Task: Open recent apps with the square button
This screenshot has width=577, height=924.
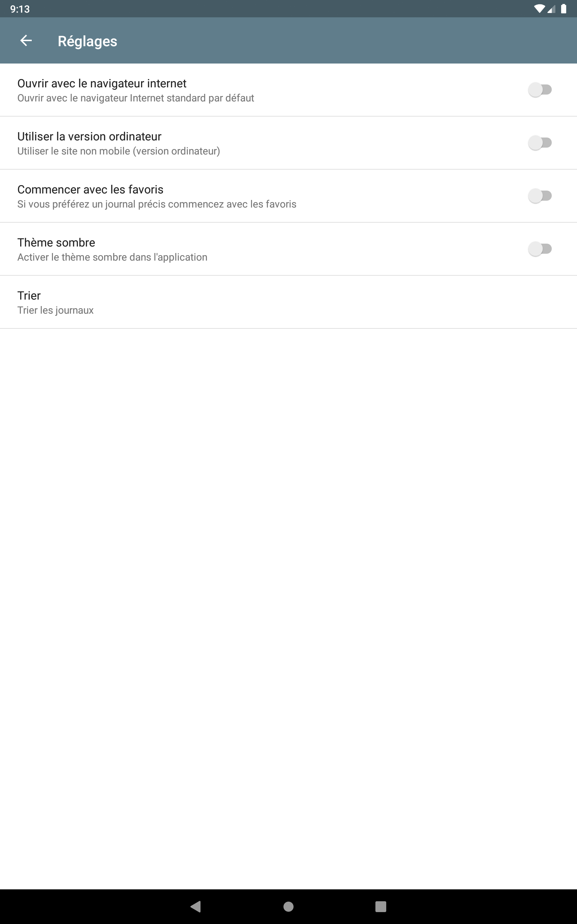Action: pos(380,906)
